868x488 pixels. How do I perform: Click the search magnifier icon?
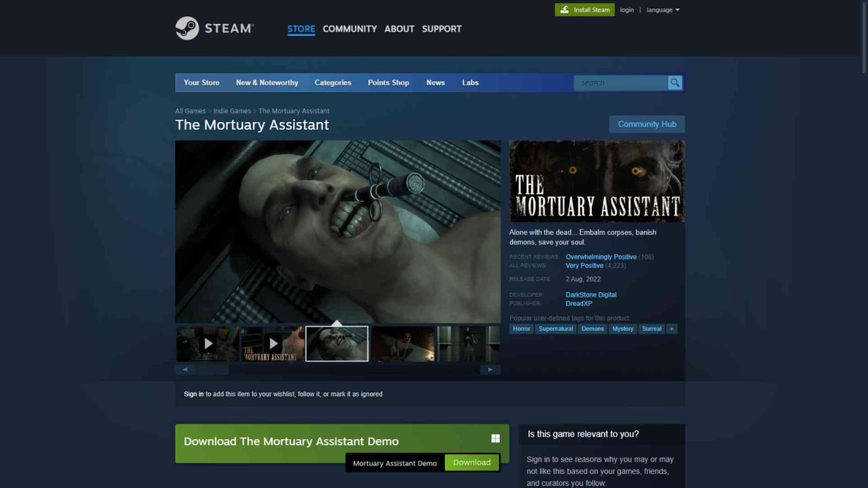tap(675, 82)
